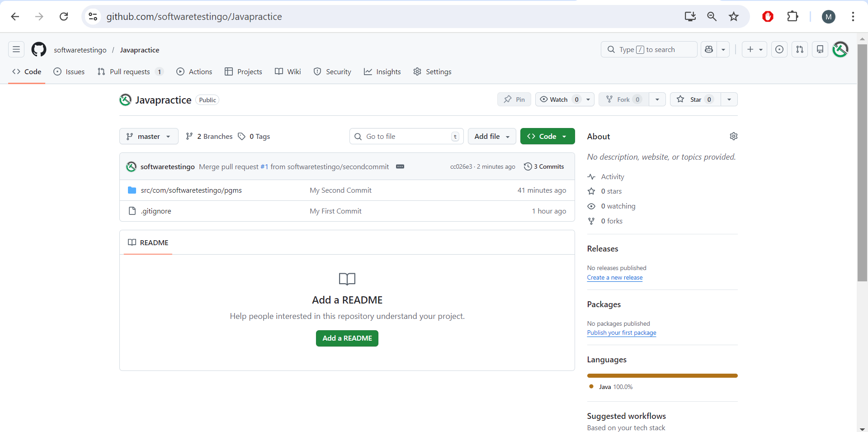Screen dimensions: 868x432
Task: Open Chrome profile avatar M
Action: pos(828,17)
